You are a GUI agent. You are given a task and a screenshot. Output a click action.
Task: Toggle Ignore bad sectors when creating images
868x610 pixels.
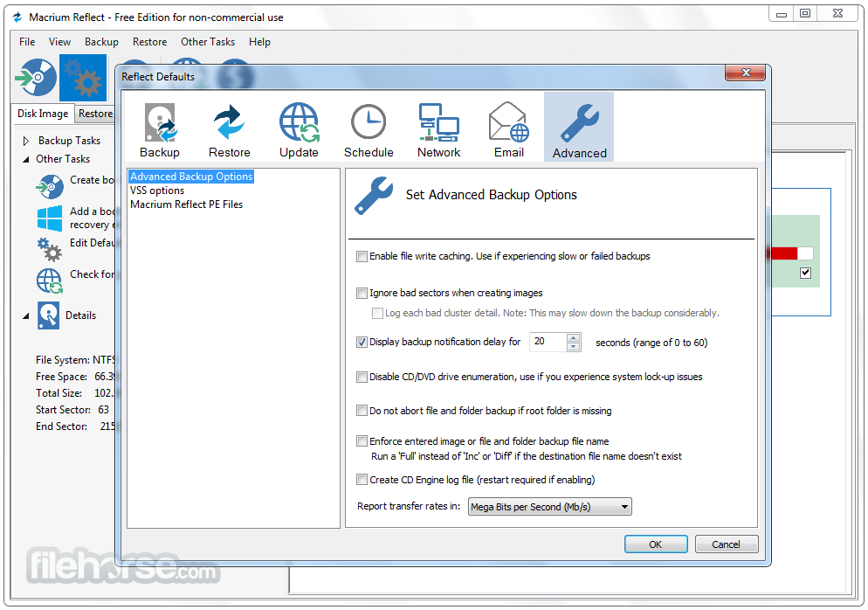coord(362,293)
